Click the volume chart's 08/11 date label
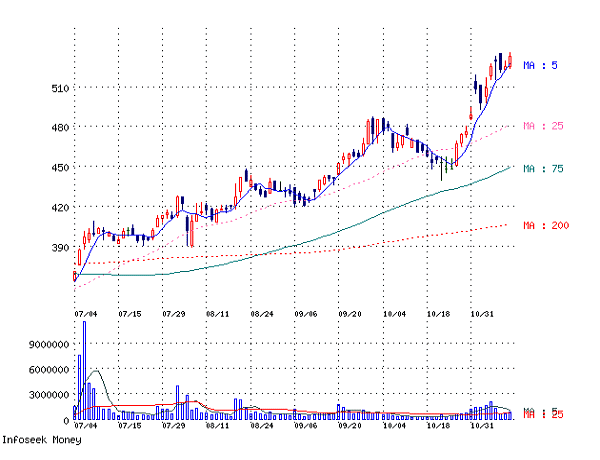 coord(218,426)
